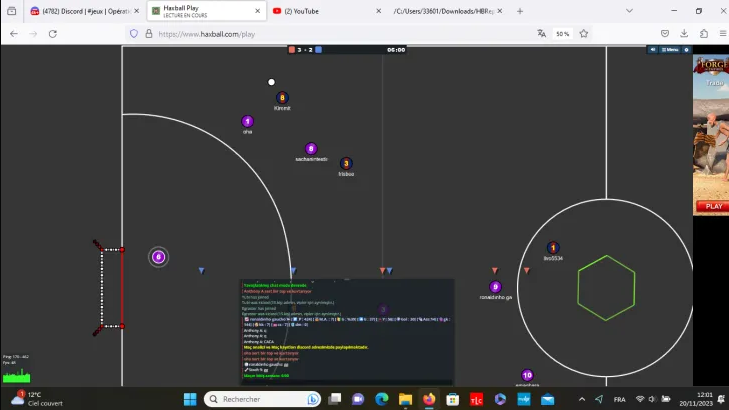Click the PLAY button in the ad
Image resolution: width=729 pixels, height=410 pixels.
coord(712,207)
